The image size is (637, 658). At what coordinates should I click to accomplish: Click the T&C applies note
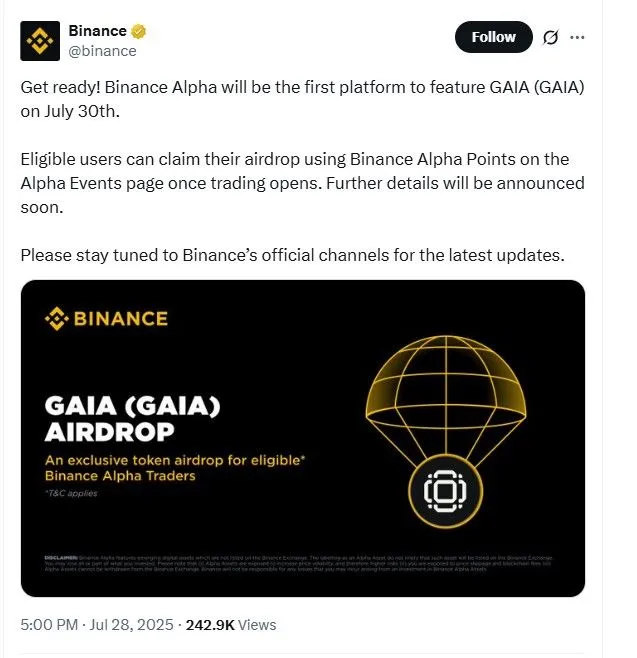click(71, 493)
